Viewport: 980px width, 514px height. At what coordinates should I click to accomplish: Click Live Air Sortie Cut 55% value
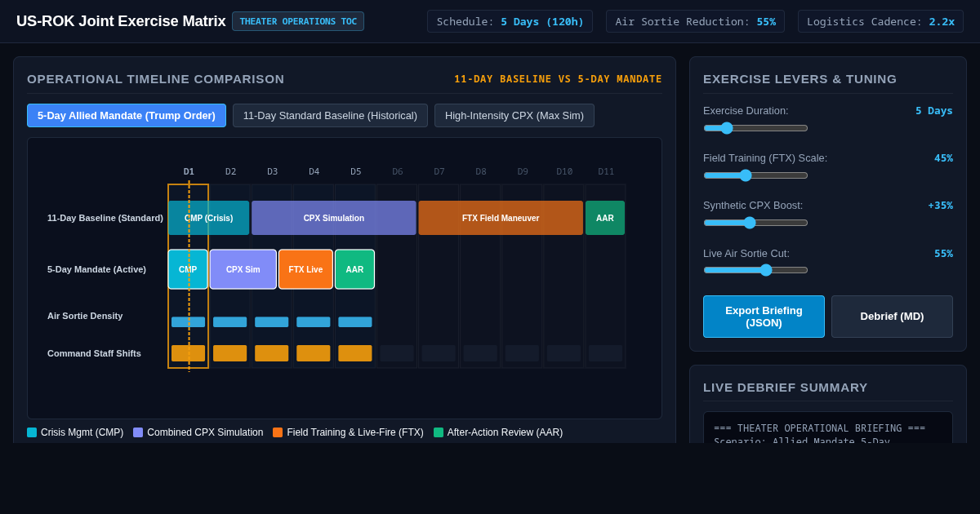pos(943,254)
